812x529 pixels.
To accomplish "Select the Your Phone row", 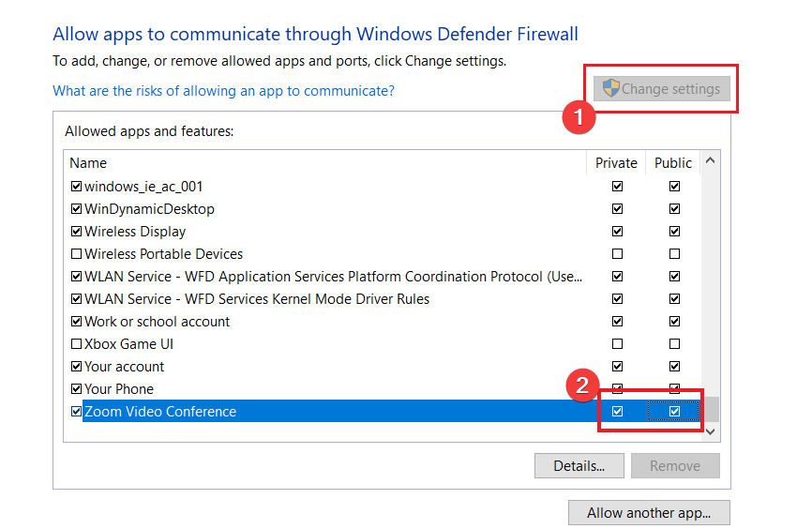I will pos(119,389).
